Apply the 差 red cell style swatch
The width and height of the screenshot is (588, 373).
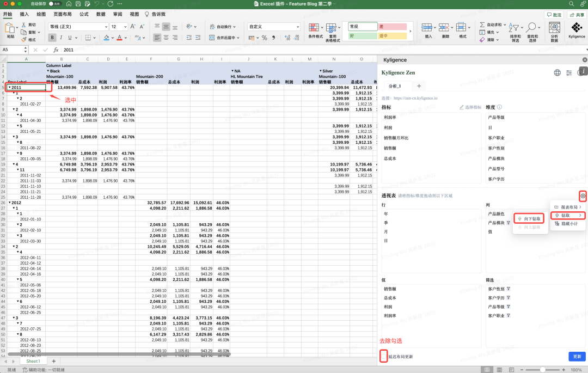coord(392,27)
